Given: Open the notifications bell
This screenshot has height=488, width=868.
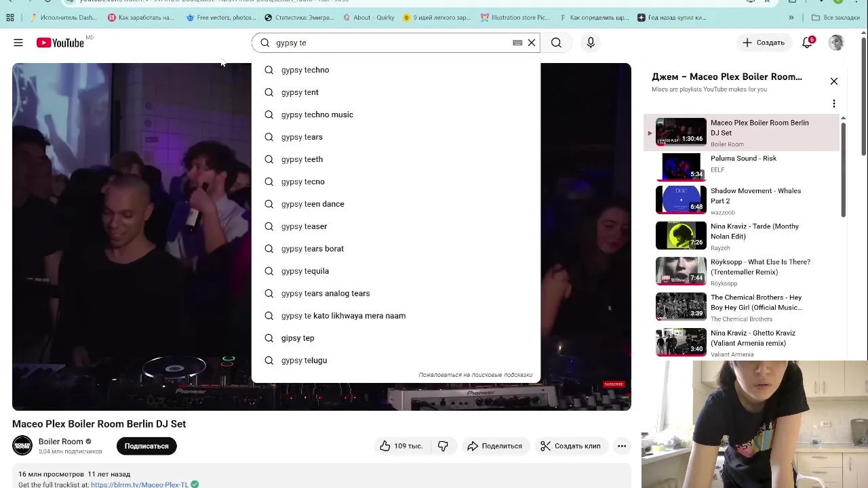Looking at the screenshot, I should [807, 43].
